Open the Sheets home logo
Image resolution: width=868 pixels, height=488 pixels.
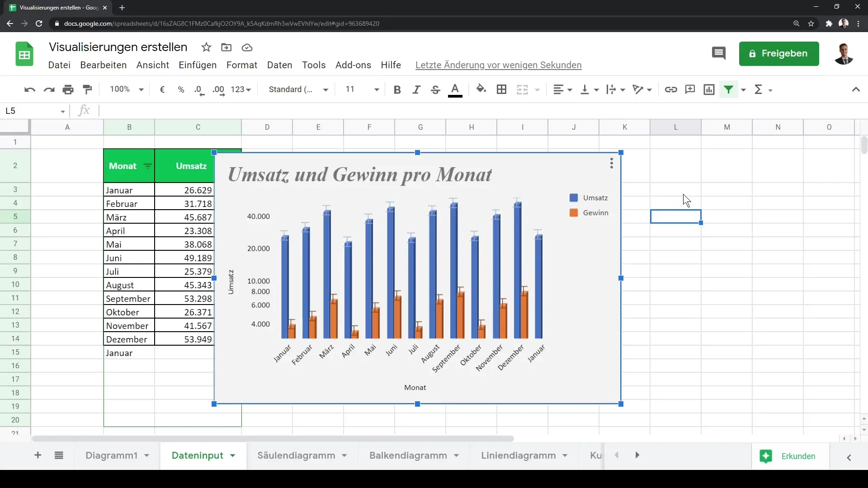click(x=24, y=54)
